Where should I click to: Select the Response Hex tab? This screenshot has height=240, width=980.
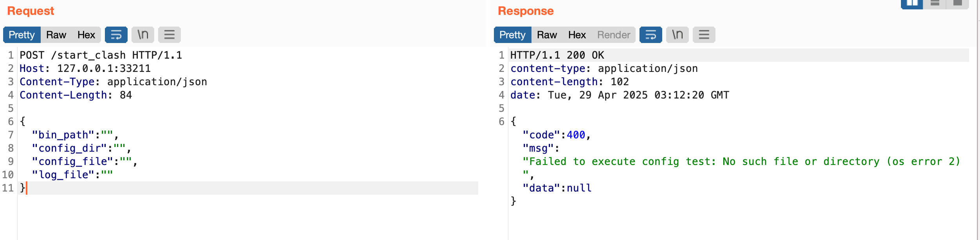coord(577,35)
